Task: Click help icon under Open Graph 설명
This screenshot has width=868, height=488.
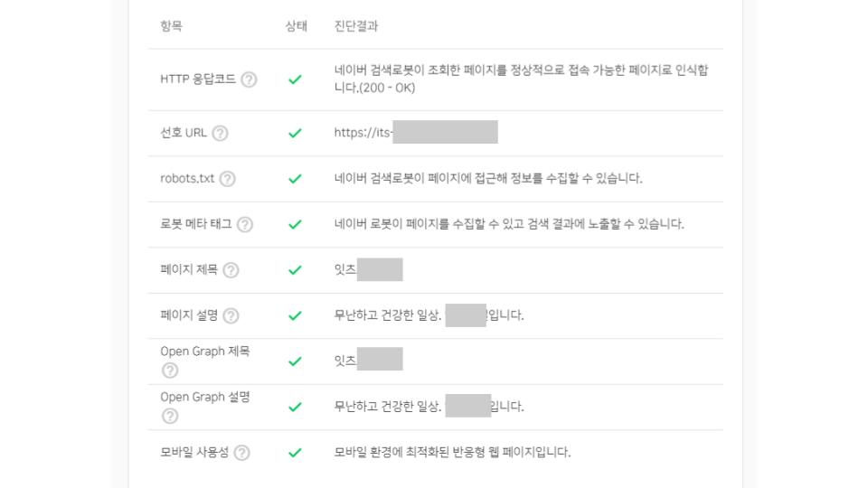Action: 170,416
